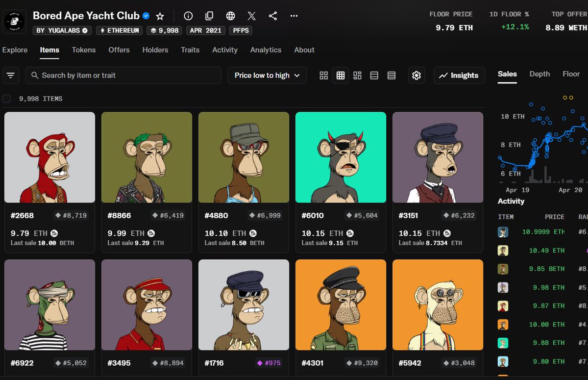This screenshot has width=588, height=380.
Task: Favorite the collection with the star icon
Action: click(x=160, y=16)
